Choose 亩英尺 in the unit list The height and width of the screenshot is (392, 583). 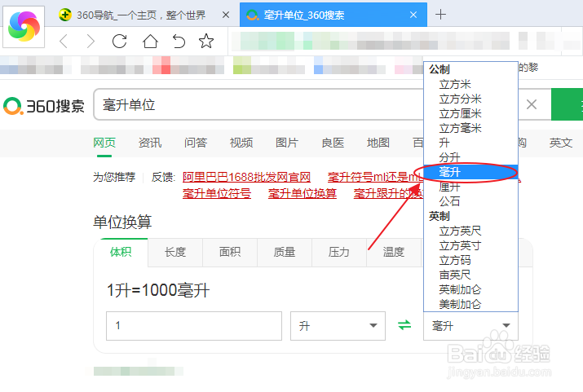tap(470, 275)
